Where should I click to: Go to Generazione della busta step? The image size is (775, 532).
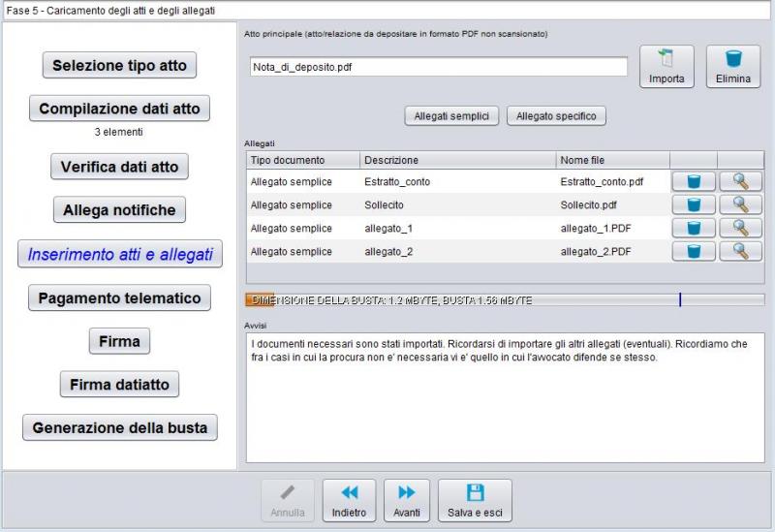(x=119, y=427)
